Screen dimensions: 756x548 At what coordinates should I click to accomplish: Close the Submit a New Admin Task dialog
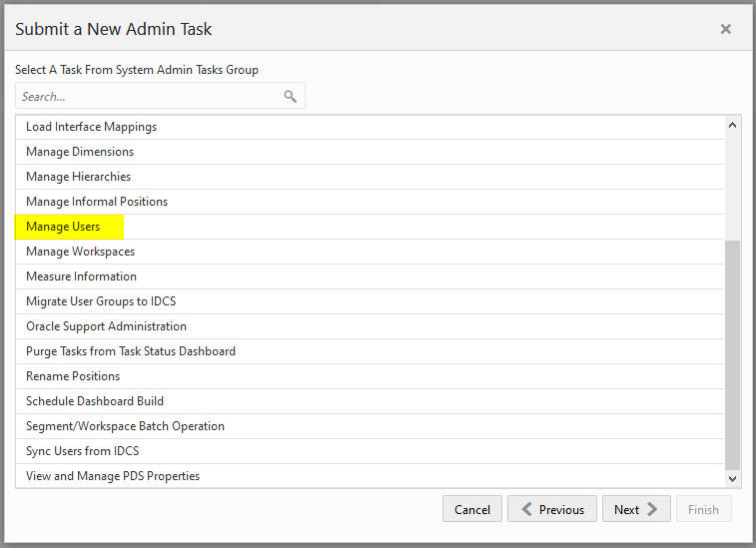[x=726, y=29]
